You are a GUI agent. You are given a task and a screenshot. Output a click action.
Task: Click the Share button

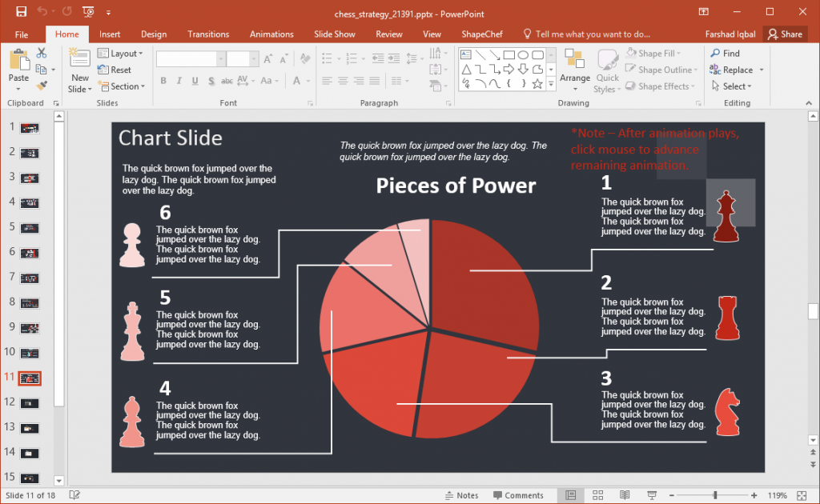pyautogui.click(x=785, y=34)
